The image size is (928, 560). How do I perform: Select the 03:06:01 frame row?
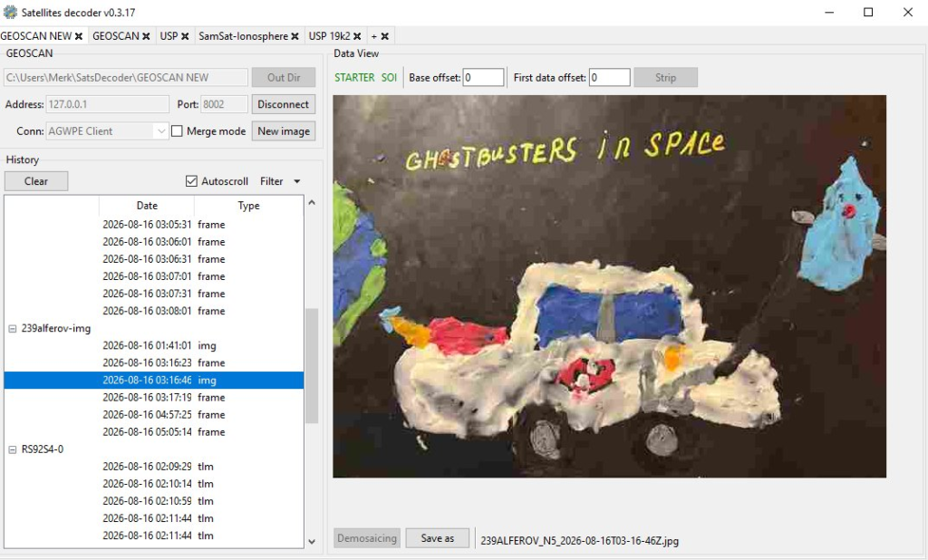click(154, 242)
